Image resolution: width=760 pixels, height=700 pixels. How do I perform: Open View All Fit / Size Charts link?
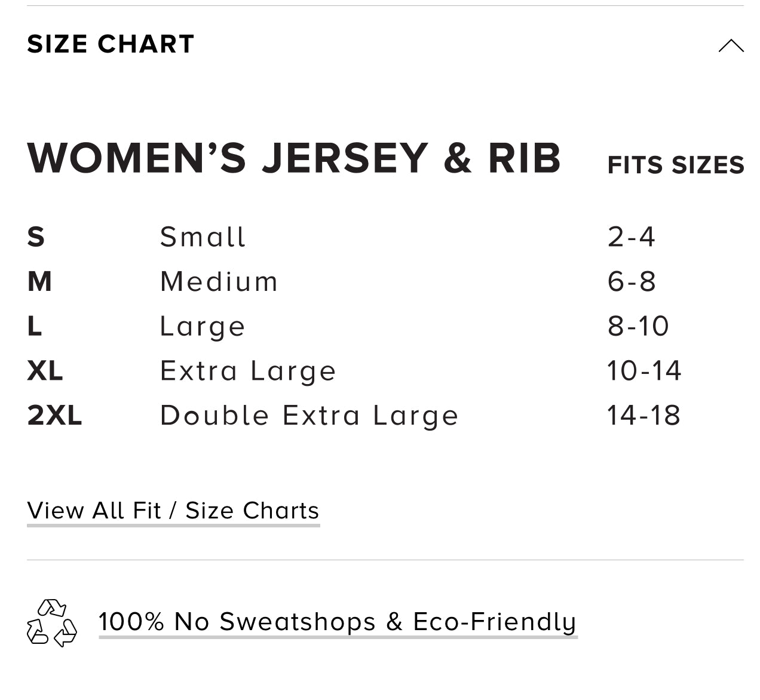coord(173,511)
